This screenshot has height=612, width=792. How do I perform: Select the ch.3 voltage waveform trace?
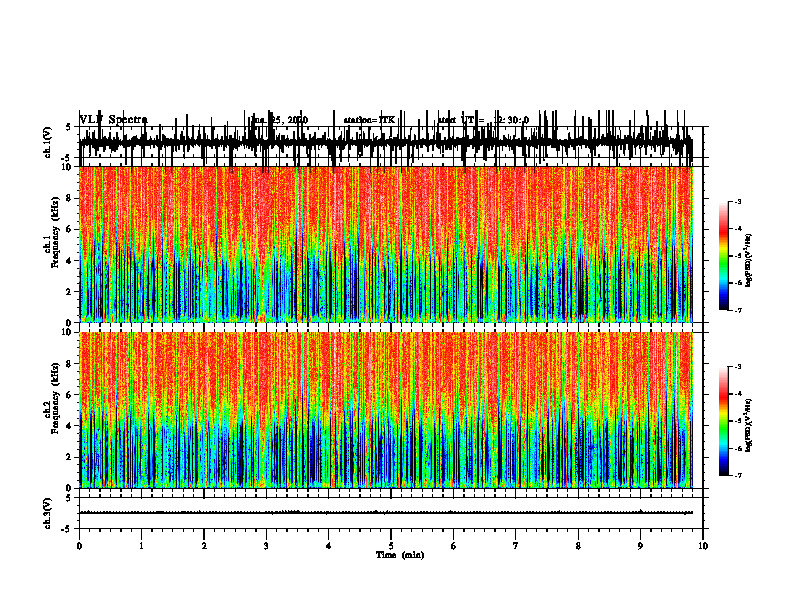385,513
